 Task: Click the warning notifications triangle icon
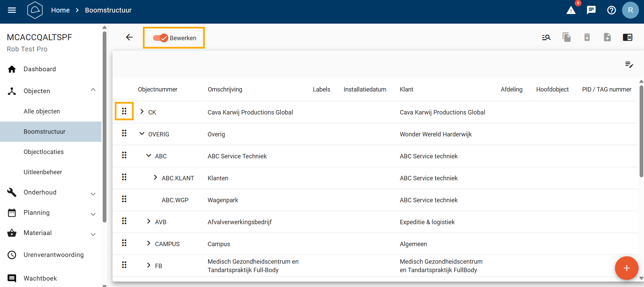[x=571, y=10]
